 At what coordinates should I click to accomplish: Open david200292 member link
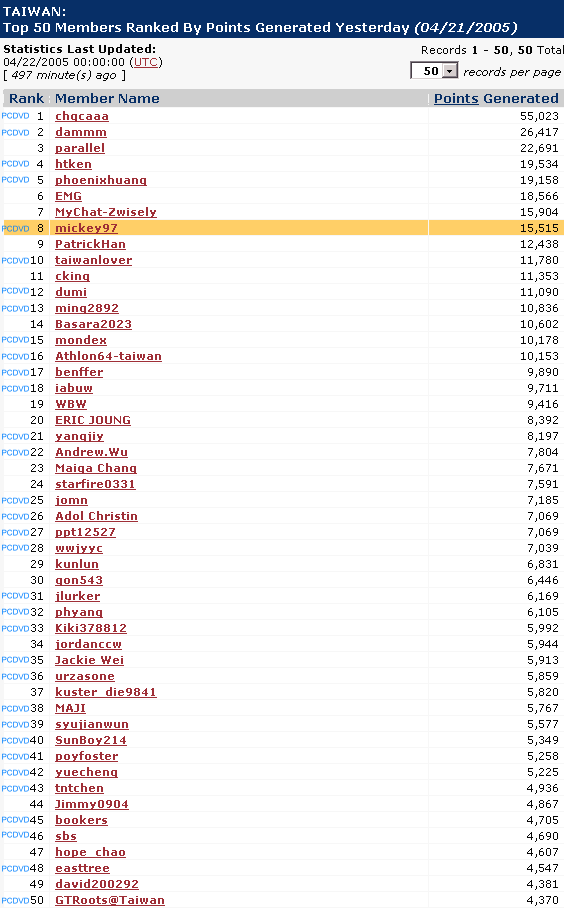coord(97,884)
